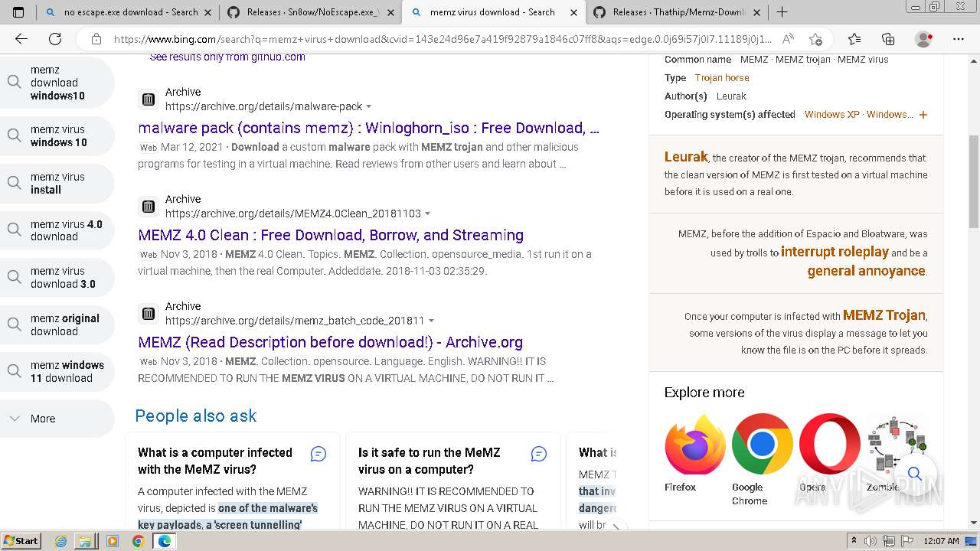Click 'See results only from github.com'
980x551 pixels.
pos(227,57)
